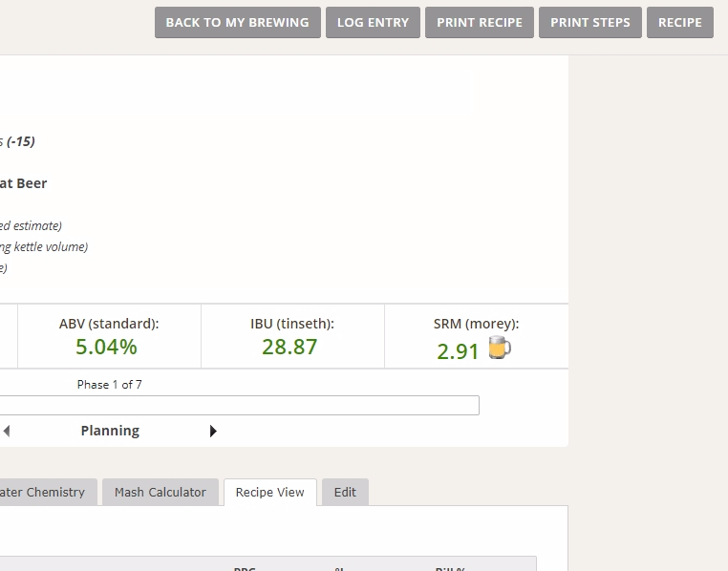Switch to the Edit tab
Screen dimensions: 728x571
click(x=345, y=492)
